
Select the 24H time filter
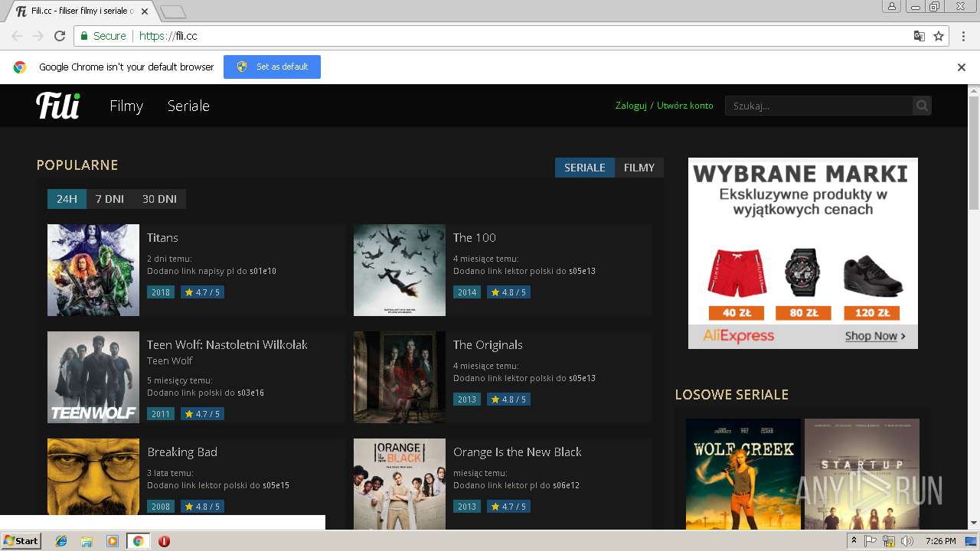click(x=67, y=199)
